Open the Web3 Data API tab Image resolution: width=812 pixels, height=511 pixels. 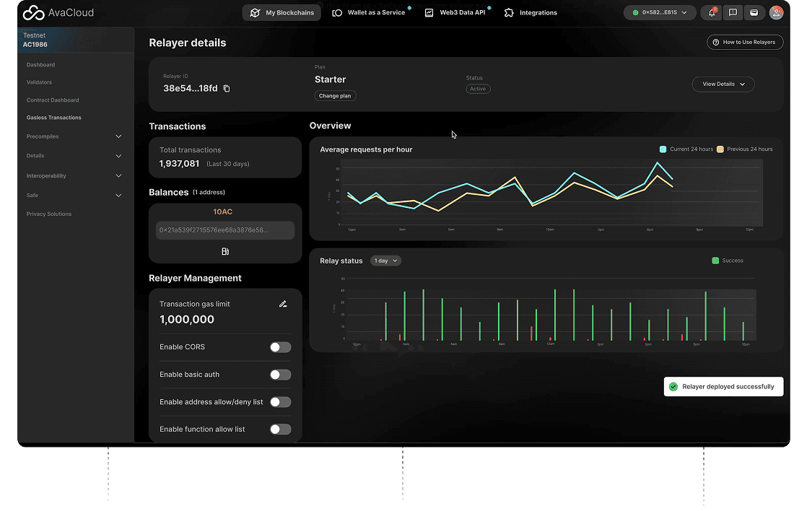[x=457, y=12]
